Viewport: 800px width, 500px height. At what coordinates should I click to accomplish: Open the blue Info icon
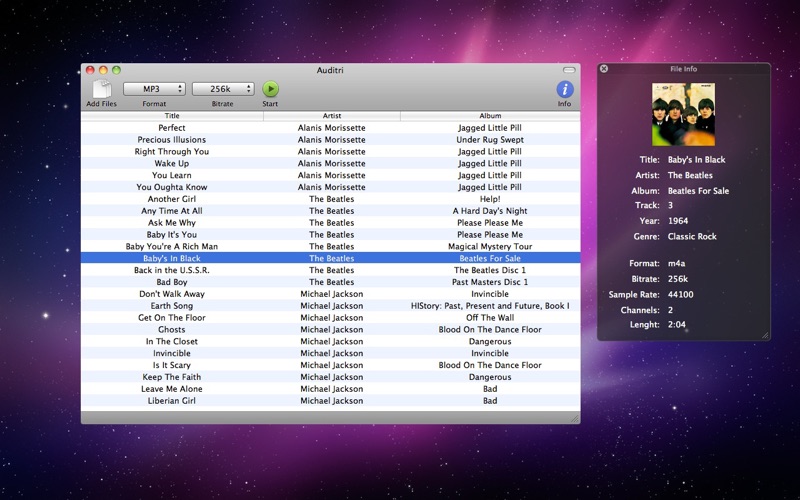pyautogui.click(x=565, y=89)
